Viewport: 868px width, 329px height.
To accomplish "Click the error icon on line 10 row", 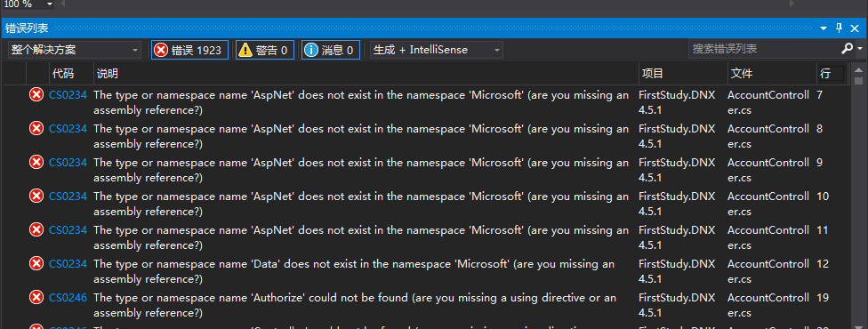I will click(x=36, y=197).
